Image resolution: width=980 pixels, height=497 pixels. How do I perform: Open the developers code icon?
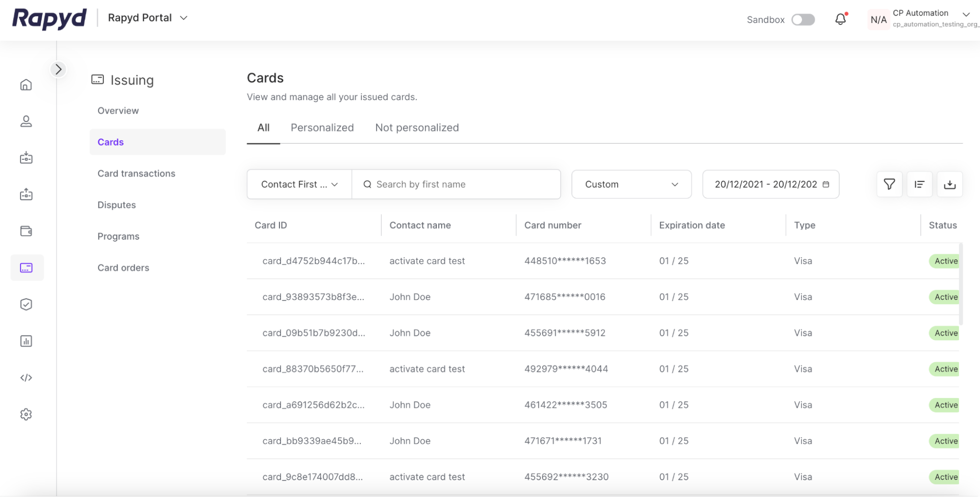[x=26, y=377]
